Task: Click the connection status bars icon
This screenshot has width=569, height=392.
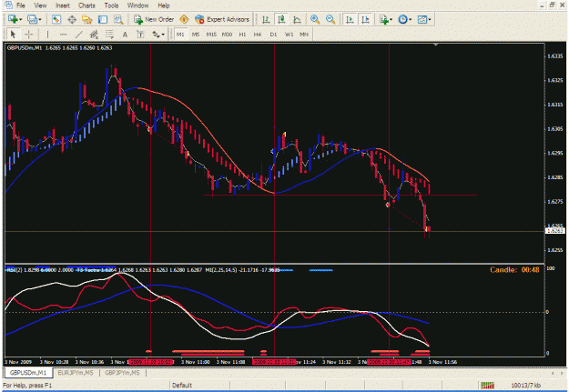Action: pos(487,385)
